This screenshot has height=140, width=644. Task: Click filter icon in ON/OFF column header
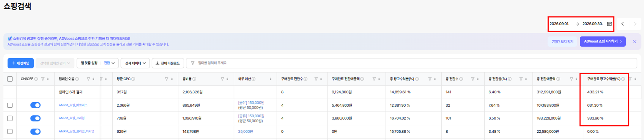pos(43,79)
